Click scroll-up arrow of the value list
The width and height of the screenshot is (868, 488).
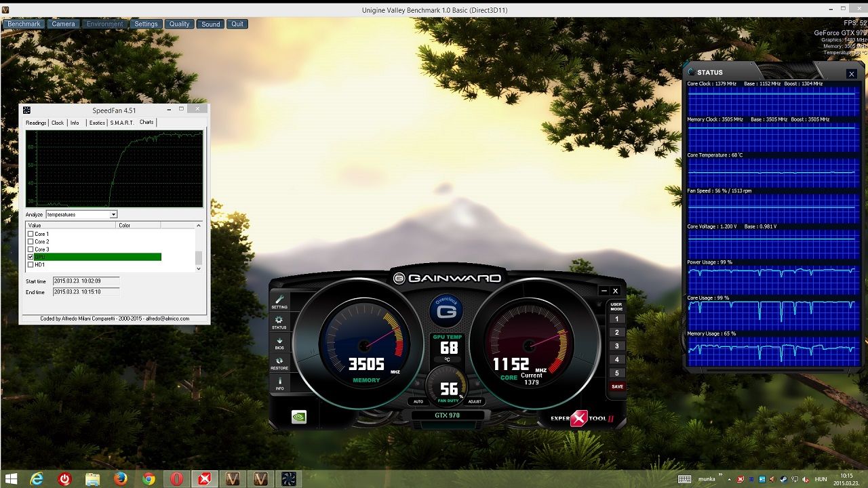click(x=199, y=225)
